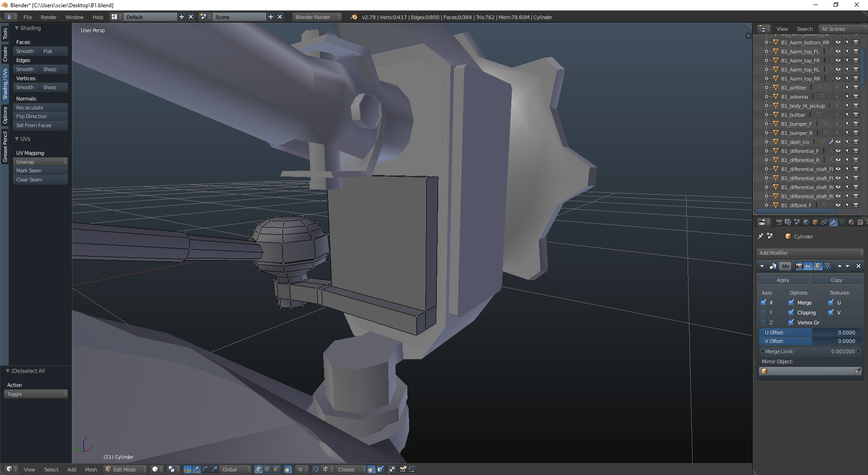
Task: Select vertex select mode in viewport header
Action: pos(259,470)
